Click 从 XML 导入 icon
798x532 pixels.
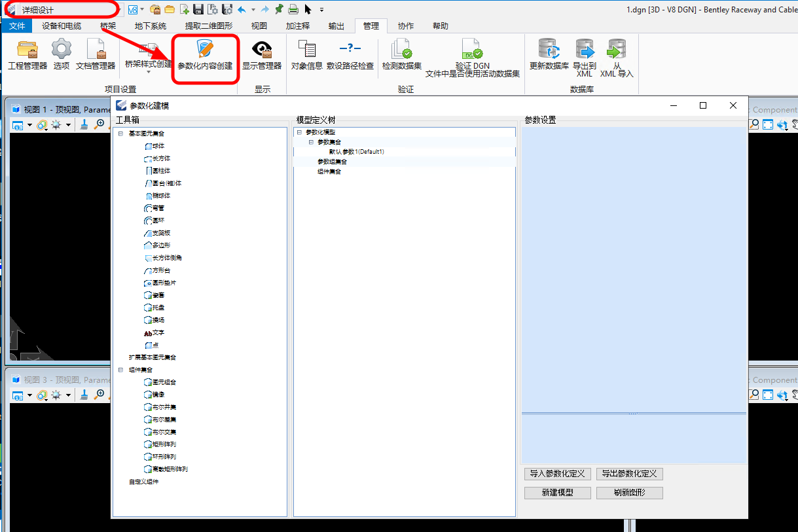click(617, 58)
